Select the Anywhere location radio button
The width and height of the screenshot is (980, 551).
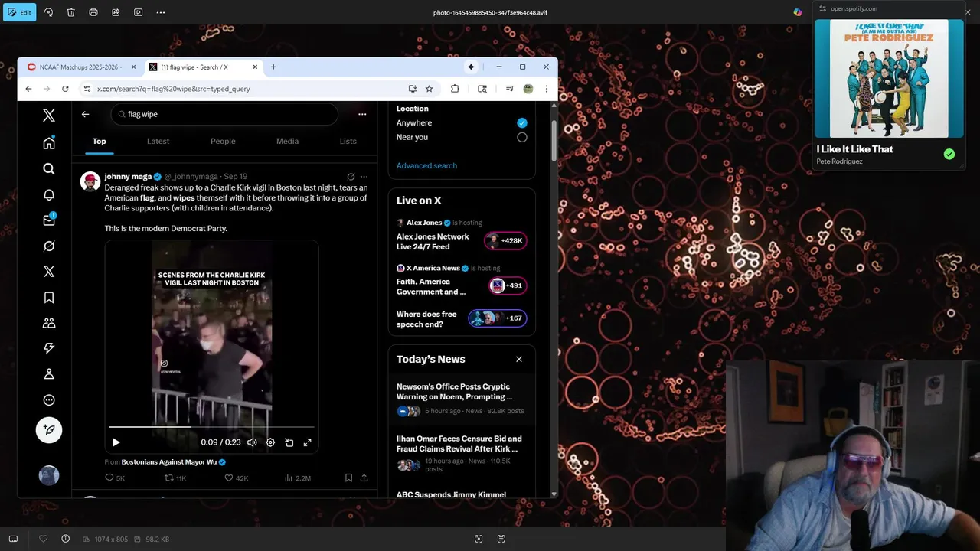click(522, 122)
